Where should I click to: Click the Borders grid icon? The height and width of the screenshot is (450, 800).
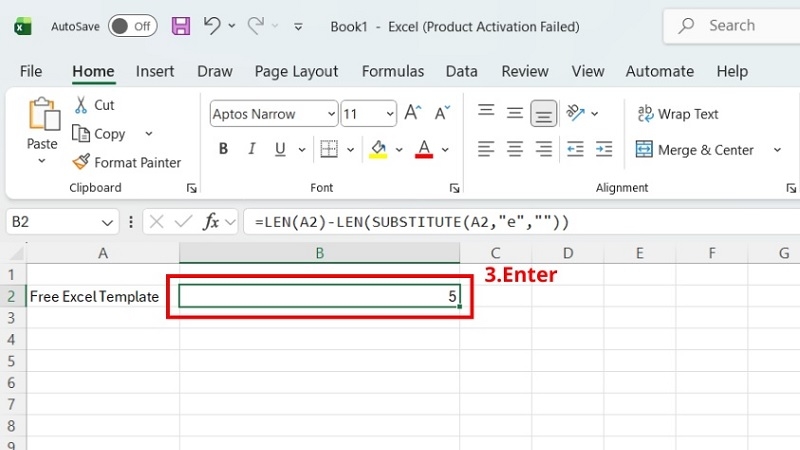click(x=329, y=149)
